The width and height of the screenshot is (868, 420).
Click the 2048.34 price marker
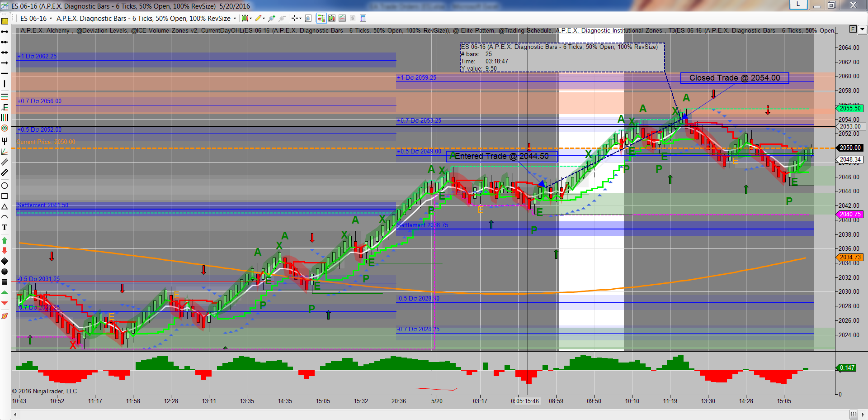[x=850, y=159]
